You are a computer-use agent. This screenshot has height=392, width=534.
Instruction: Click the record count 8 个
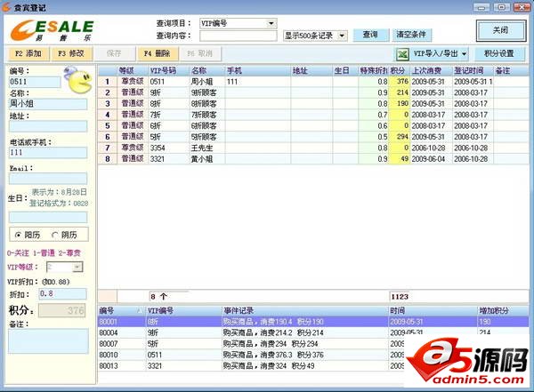158,297
